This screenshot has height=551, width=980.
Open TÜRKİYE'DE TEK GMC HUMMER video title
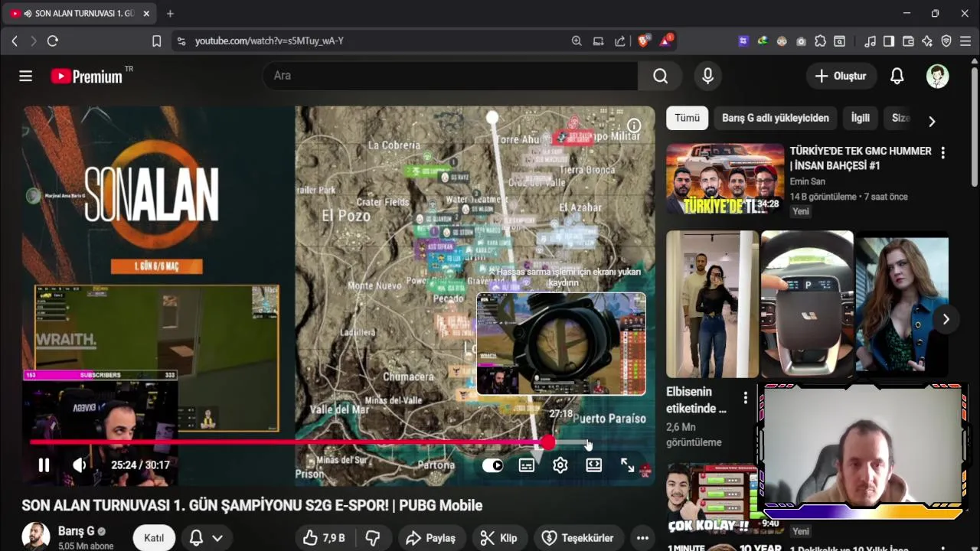click(x=861, y=158)
